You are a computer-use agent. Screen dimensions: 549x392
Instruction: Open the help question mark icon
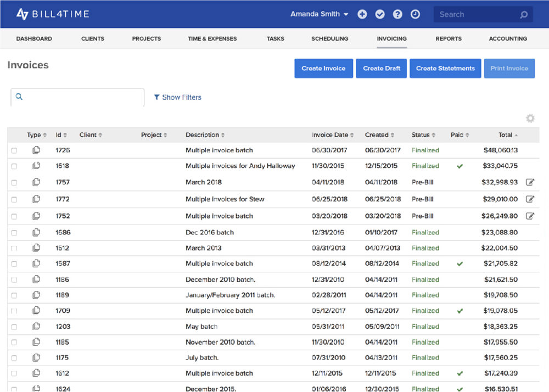(x=397, y=14)
